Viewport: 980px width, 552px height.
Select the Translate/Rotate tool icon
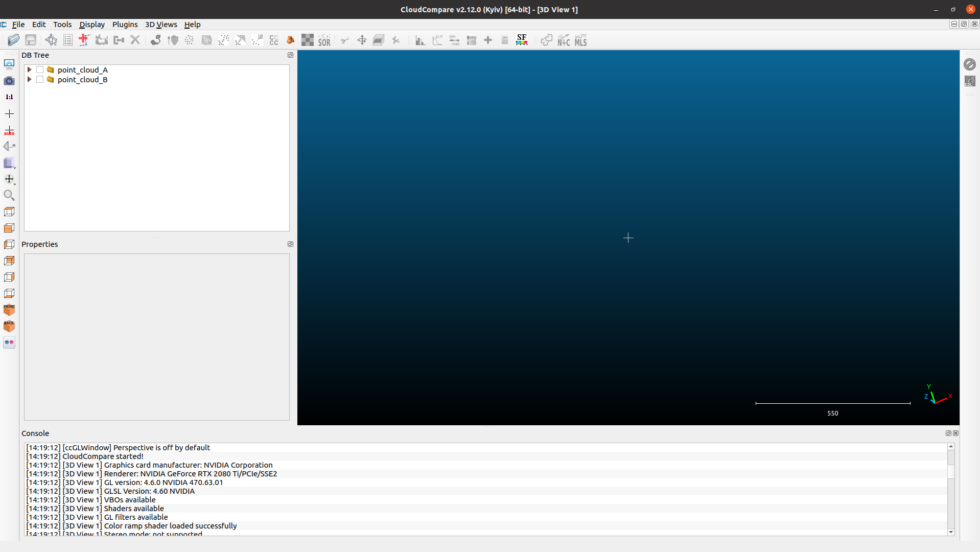tap(362, 40)
